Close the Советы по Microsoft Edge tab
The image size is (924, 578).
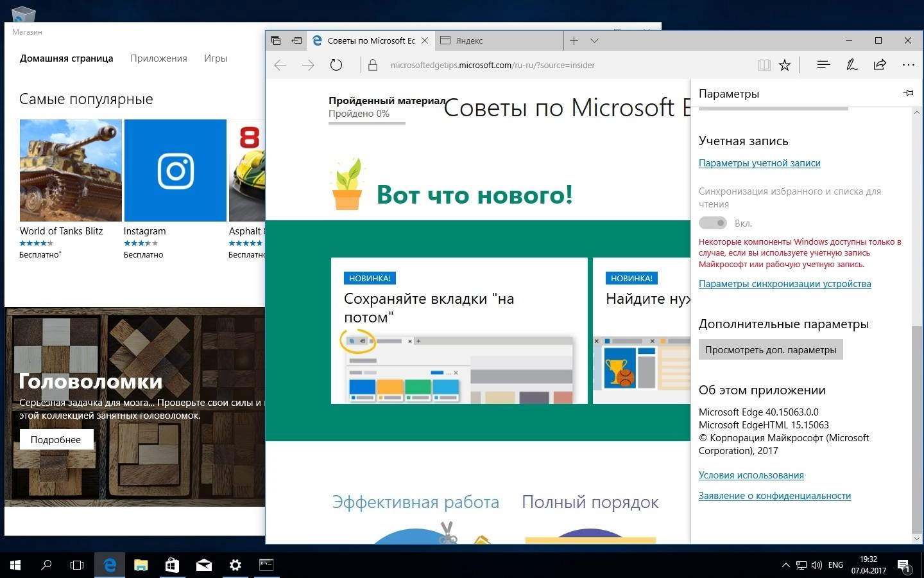click(x=425, y=40)
